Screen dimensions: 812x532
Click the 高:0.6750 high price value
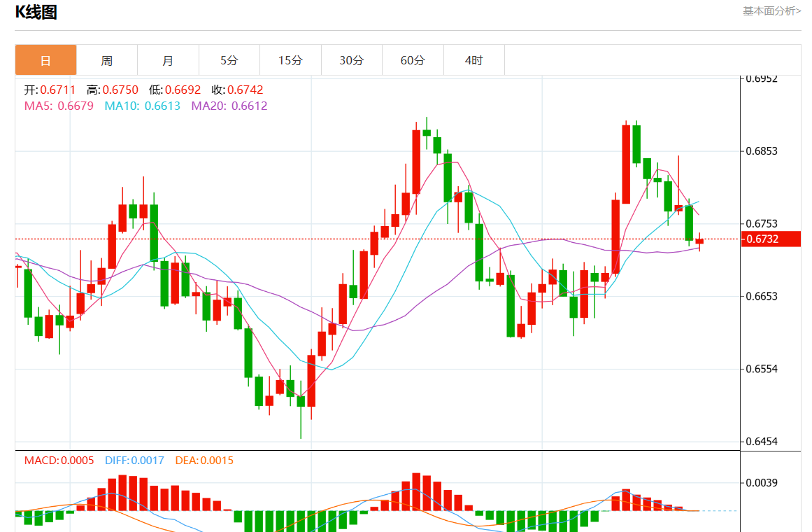click(113, 90)
